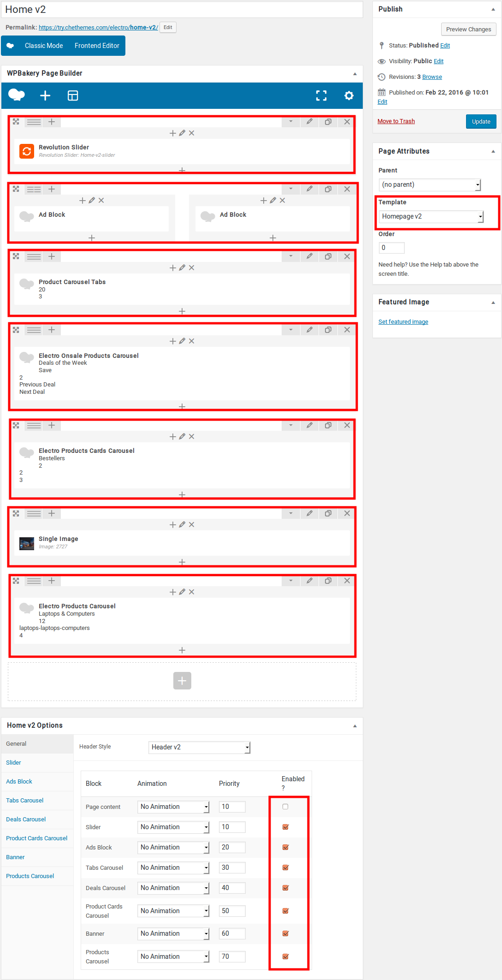Image resolution: width=502 pixels, height=980 pixels.
Task: Click the Order input field
Action: (x=391, y=248)
